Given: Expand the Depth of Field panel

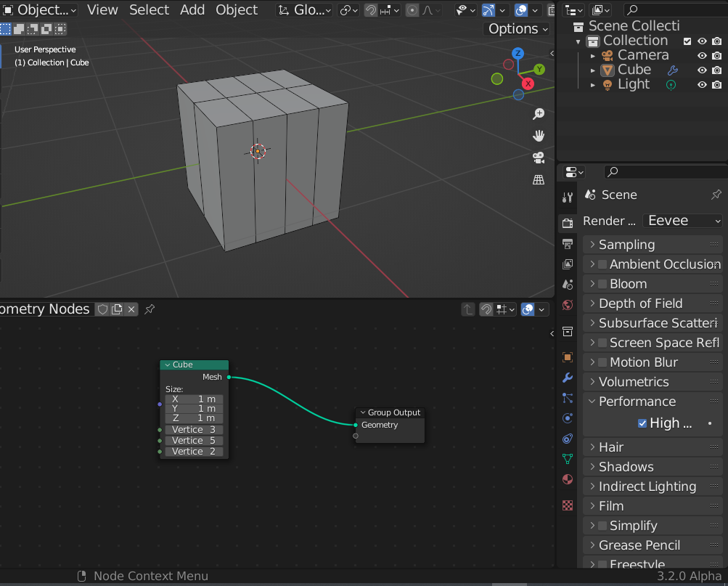Looking at the screenshot, I should [653, 304].
